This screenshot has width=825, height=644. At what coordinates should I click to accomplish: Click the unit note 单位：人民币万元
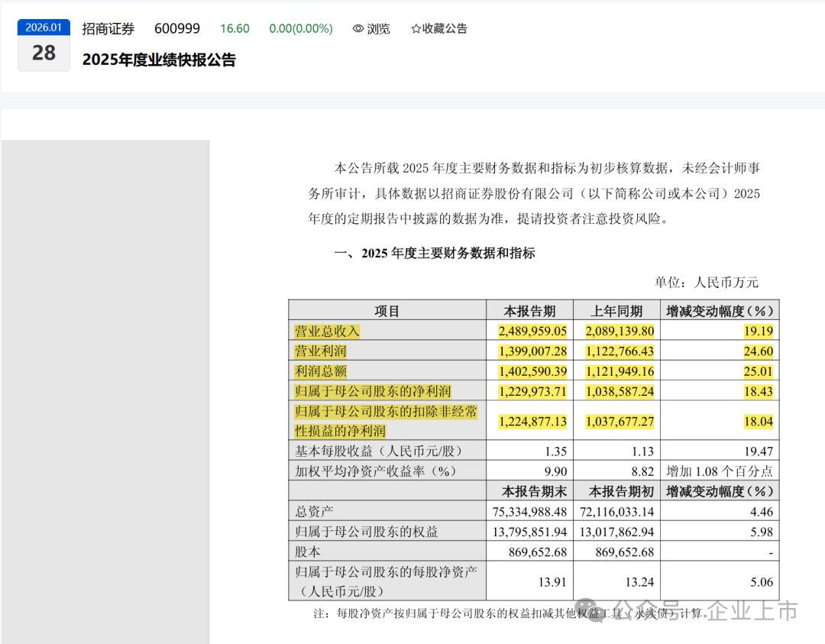coord(706,283)
